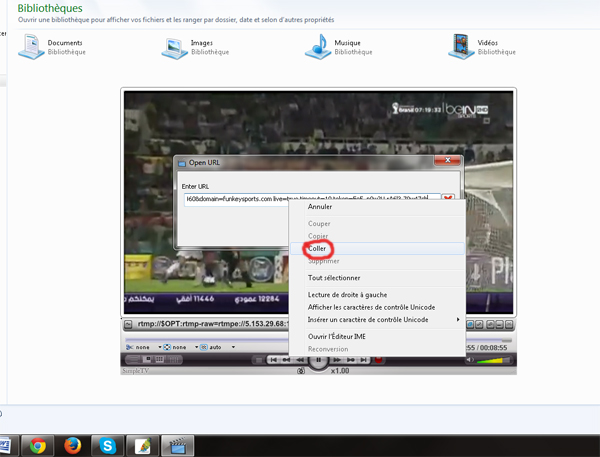Click the playback seek progress bar
Image resolution: width=600 pixels, height=457 pixels.
[318, 340]
